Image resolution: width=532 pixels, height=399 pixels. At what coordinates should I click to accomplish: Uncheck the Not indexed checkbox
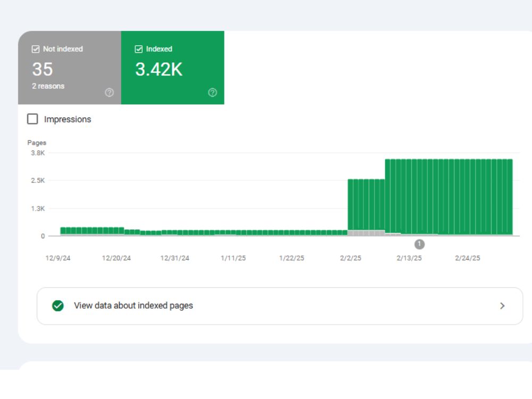[36, 49]
